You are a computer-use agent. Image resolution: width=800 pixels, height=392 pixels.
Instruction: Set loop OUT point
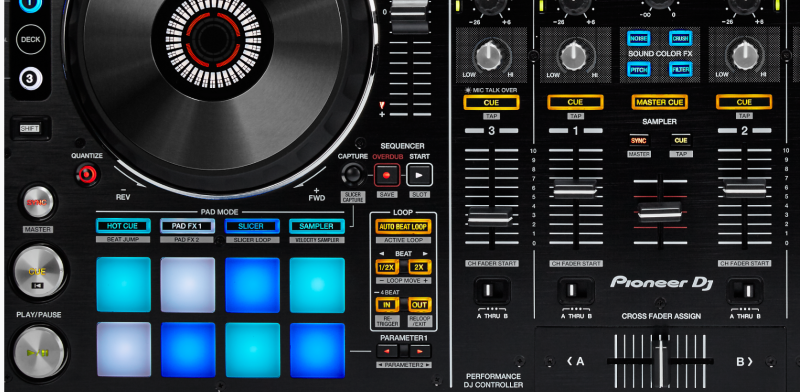click(419, 305)
